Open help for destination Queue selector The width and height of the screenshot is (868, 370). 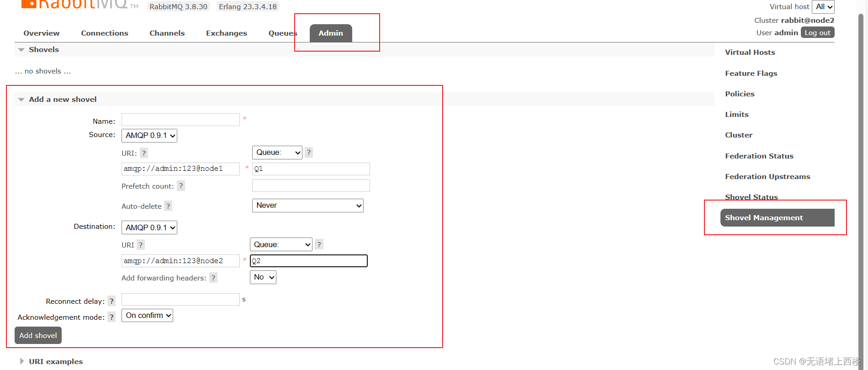point(319,244)
